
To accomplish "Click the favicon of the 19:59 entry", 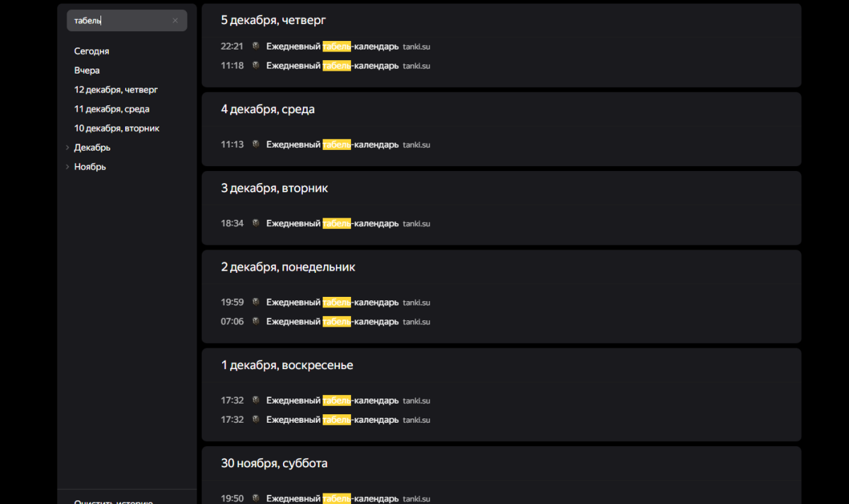I will [x=255, y=302].
